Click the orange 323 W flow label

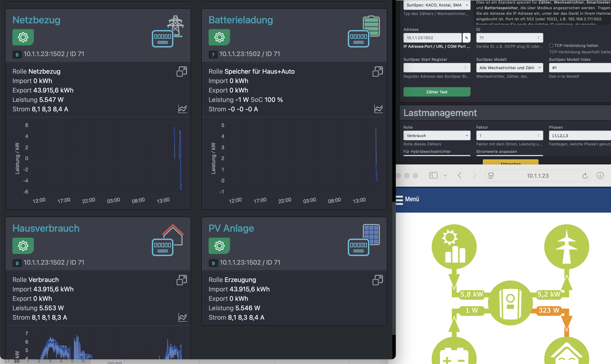coord(549,310)
